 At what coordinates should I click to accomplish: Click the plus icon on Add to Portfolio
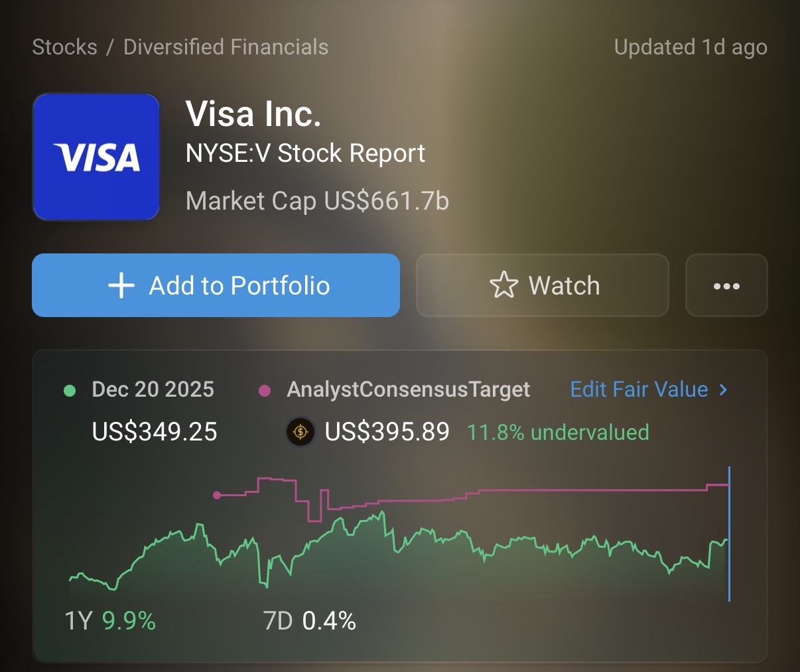point(121,286)
